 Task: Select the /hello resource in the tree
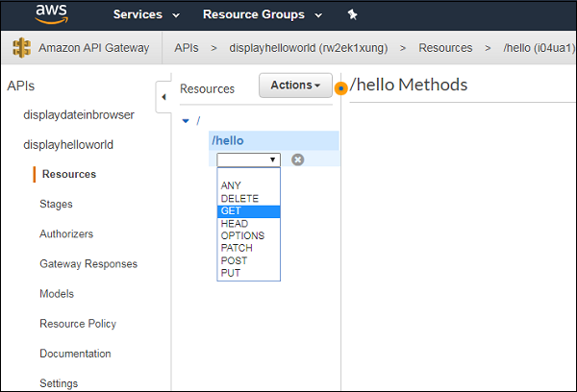pyautogui.click(x=228, y=140)
